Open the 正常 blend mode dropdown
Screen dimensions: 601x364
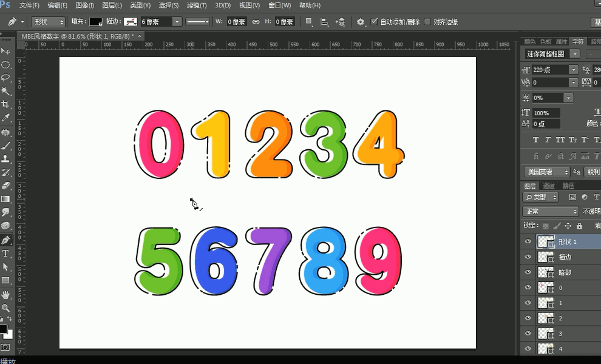pos(551,212)
